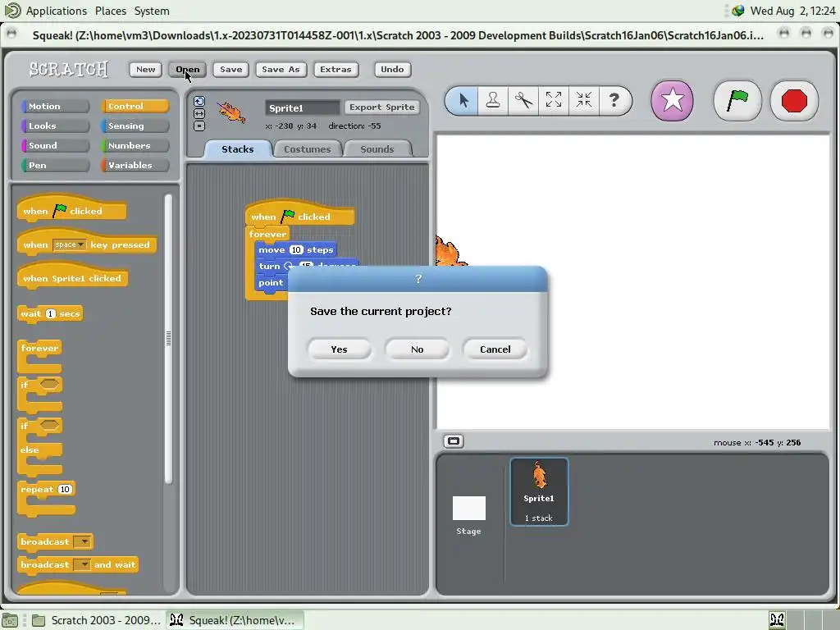Click the question mark help tool

click(614, 100)
